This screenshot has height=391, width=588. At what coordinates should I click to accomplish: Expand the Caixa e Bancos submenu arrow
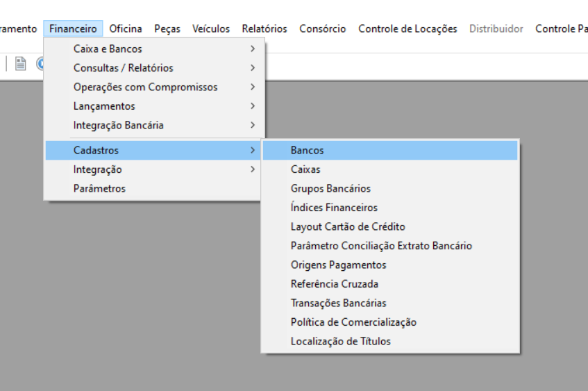click(x=253, y=49)
